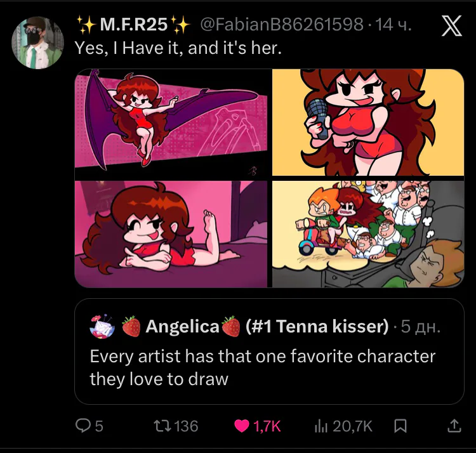Open M.F.R25's profile avatar
The height and width of the screenshot is (453, 476).
point(37,43)
